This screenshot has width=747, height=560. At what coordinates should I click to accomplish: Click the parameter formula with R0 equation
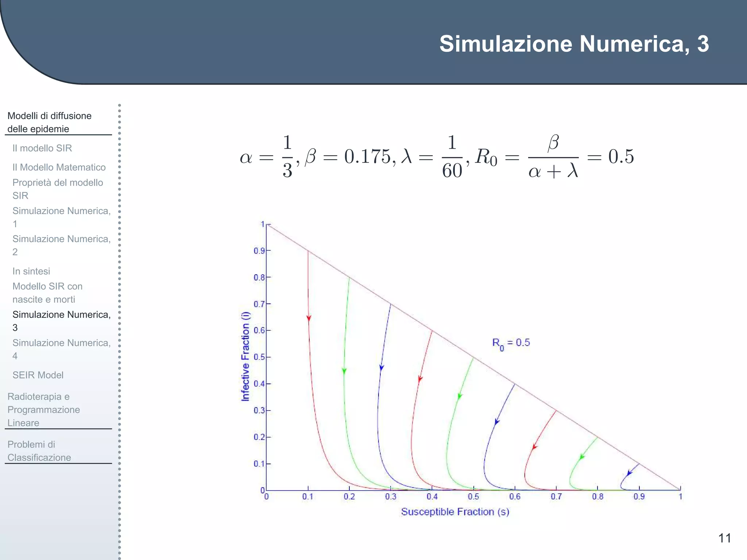437,157
